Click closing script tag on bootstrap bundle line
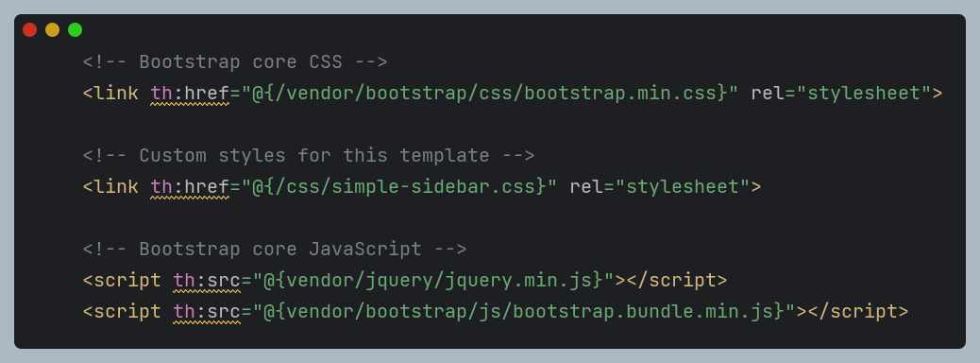The height and width of the screenshot is (363, 980). [x=858, y=312]
